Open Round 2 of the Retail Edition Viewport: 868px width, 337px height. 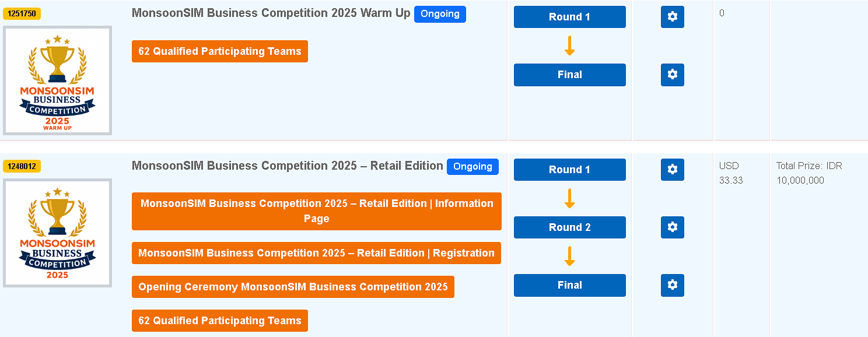pyautogui.click(x=569, y=227)
